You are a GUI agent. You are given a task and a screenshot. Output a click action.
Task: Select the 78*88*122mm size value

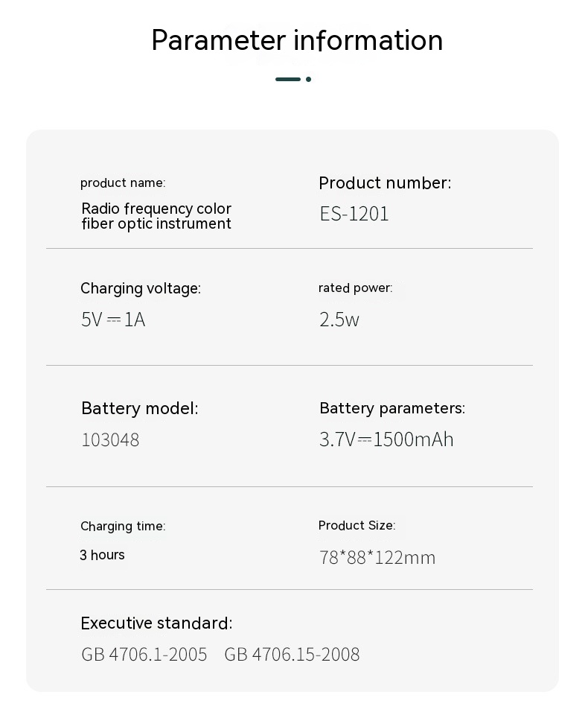click(377, 558)
